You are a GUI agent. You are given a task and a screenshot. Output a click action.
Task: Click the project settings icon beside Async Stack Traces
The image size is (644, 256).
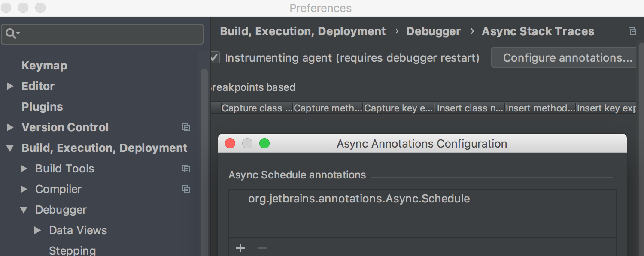[632, 31]
